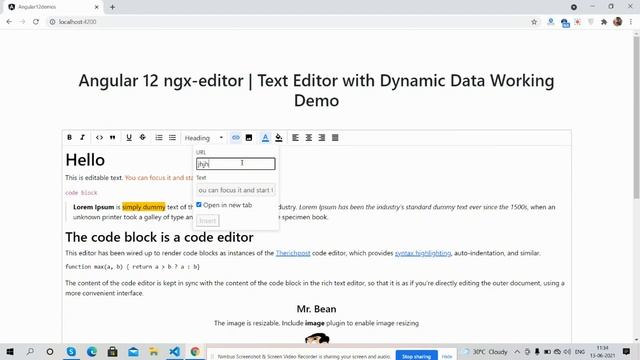The width and height of the screenshot is (640, 360).
Task: Click the Mr. Bean heading
Action: (x=316, y=309)
